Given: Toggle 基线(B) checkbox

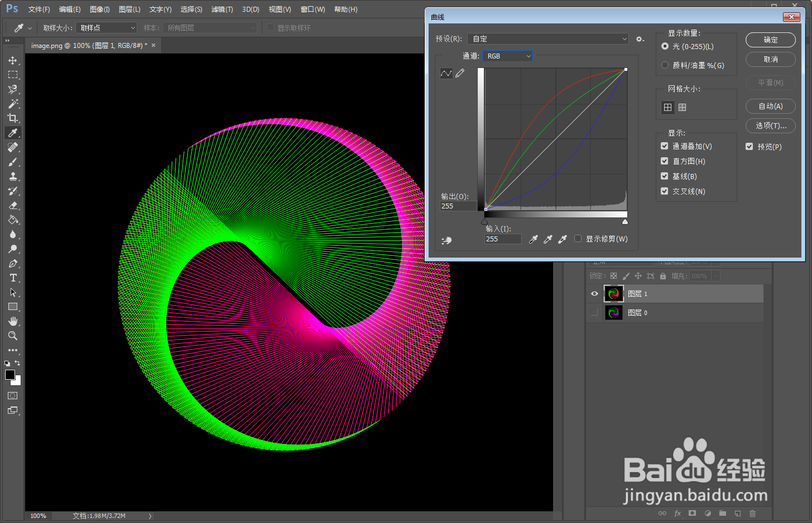Looking at the screenshot, I should pos(664,176).
